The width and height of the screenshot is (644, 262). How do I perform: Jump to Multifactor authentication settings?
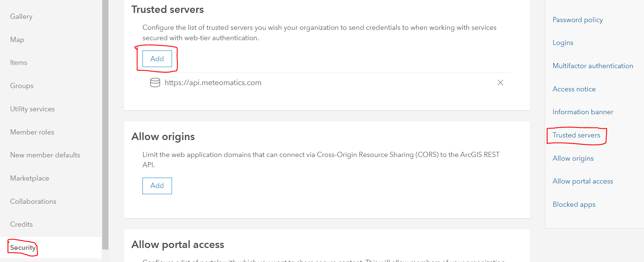(593, 66)
